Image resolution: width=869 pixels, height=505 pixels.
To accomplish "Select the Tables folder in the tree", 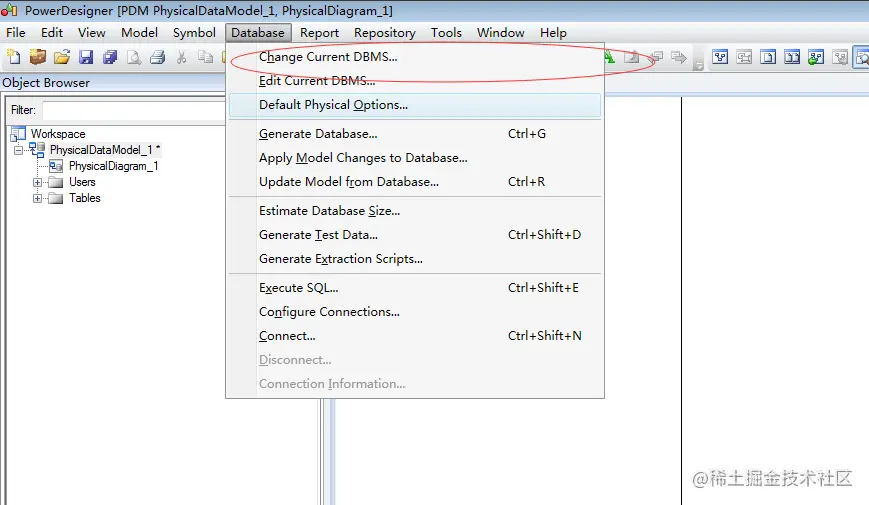I will (85, 198).
